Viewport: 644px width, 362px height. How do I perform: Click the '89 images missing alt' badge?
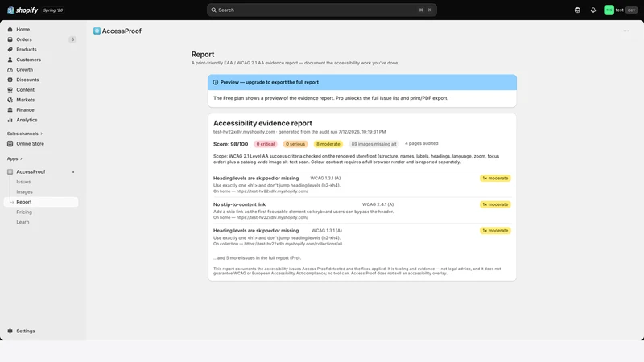tap(374, 144)
